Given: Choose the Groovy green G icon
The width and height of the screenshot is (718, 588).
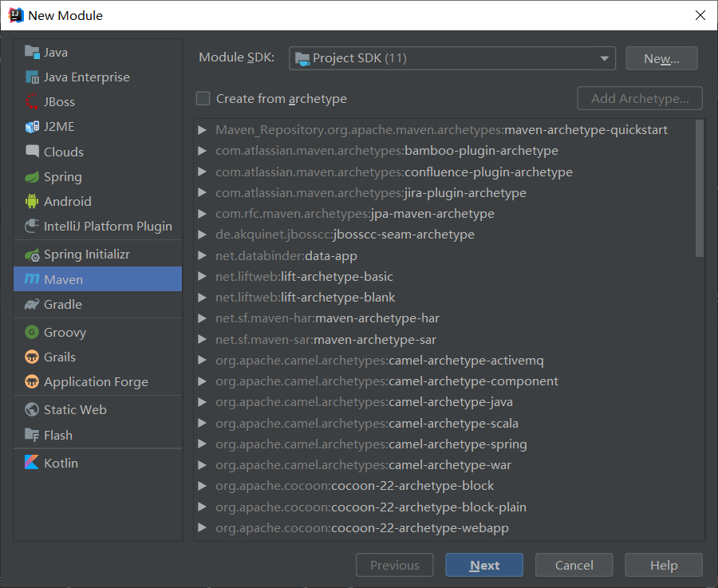Looking at the screenshot, I should click(x=32, y=332).
